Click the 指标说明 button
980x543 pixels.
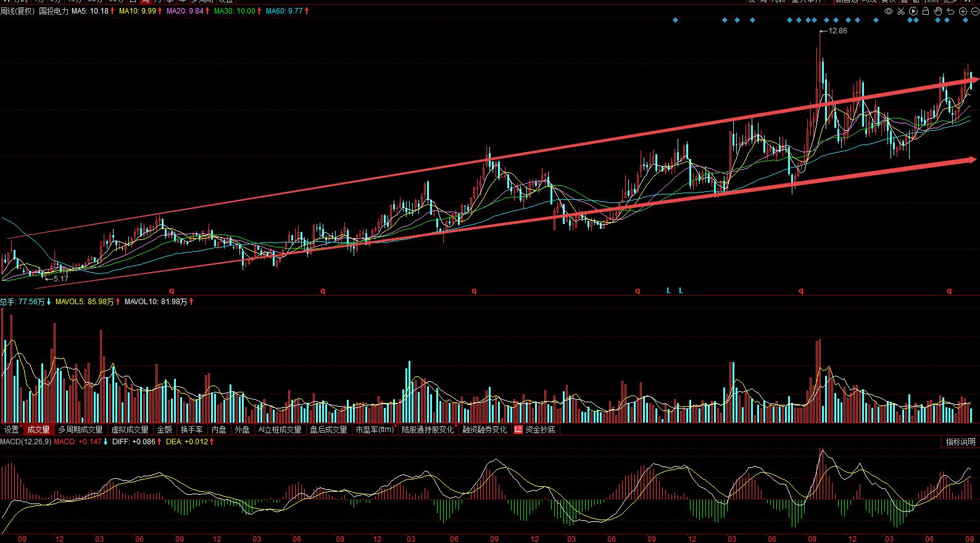(x=961, y=442)
